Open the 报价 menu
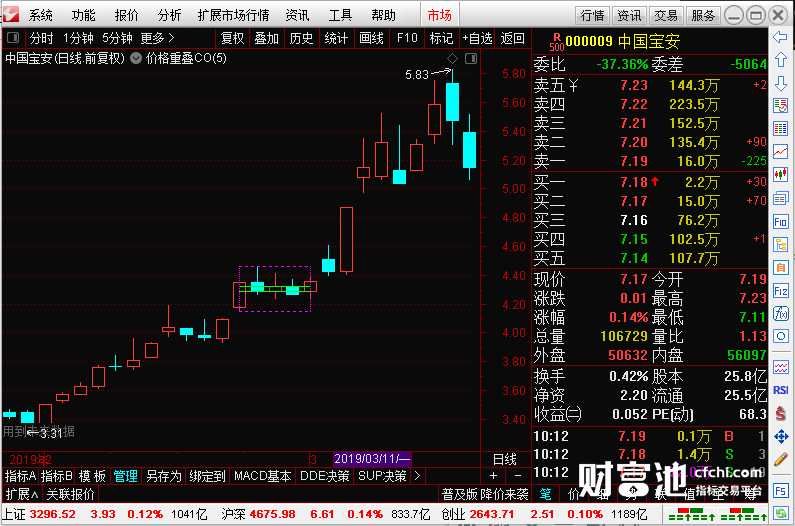 click(126, 15)
